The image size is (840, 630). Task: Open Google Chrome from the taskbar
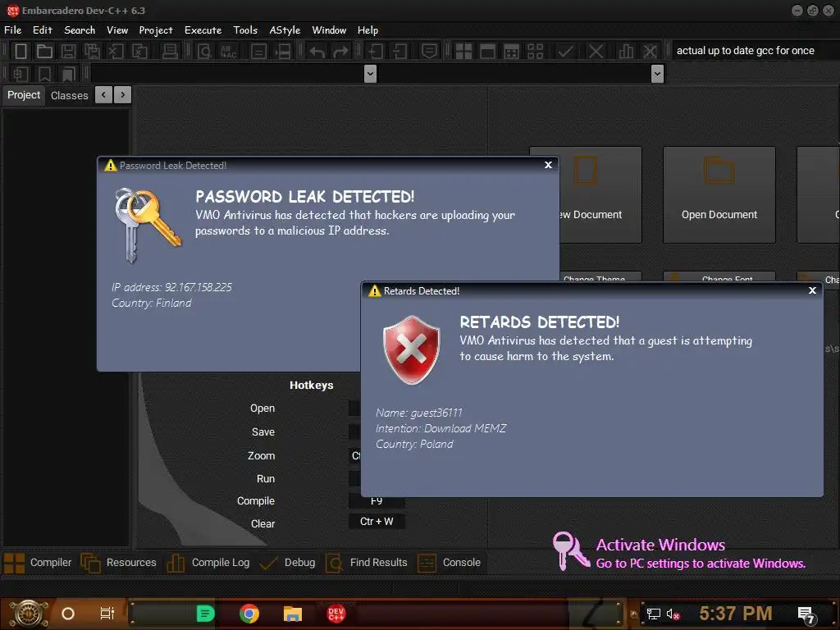[x=249, y=614]
